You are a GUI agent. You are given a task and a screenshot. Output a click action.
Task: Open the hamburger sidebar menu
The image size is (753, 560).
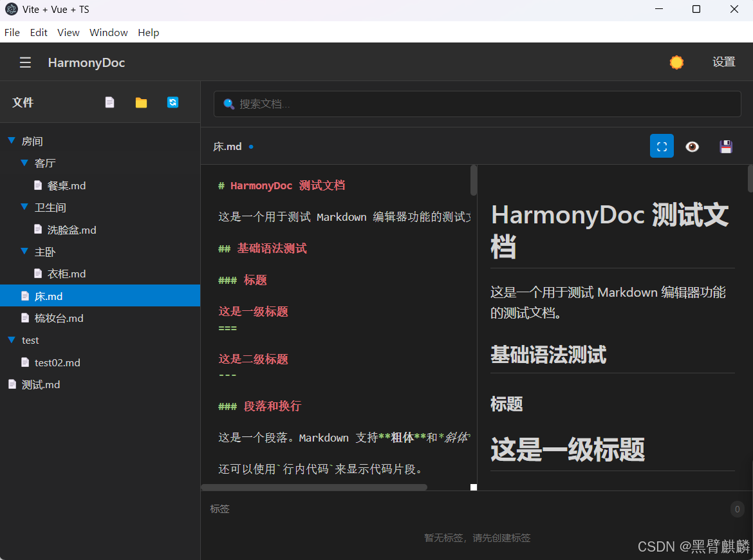click(25, 62)
